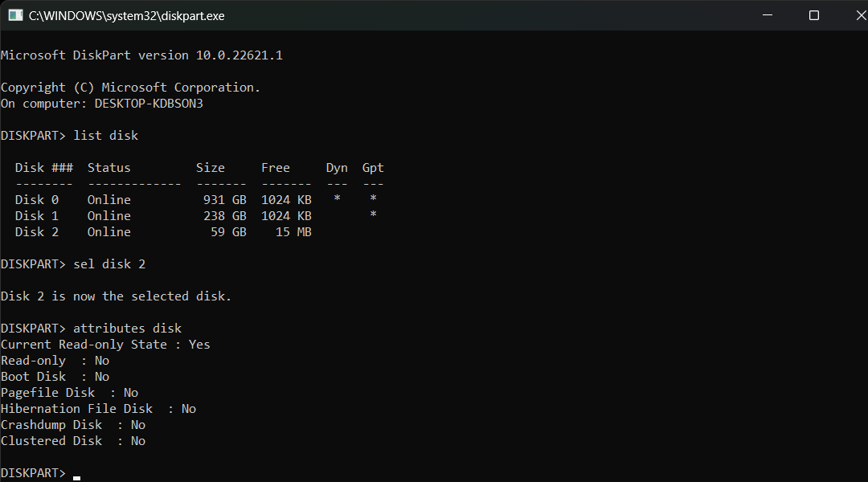Click the '931 GB' size value
This screenshot has height=482, width=868.
(x=225, y=200)
